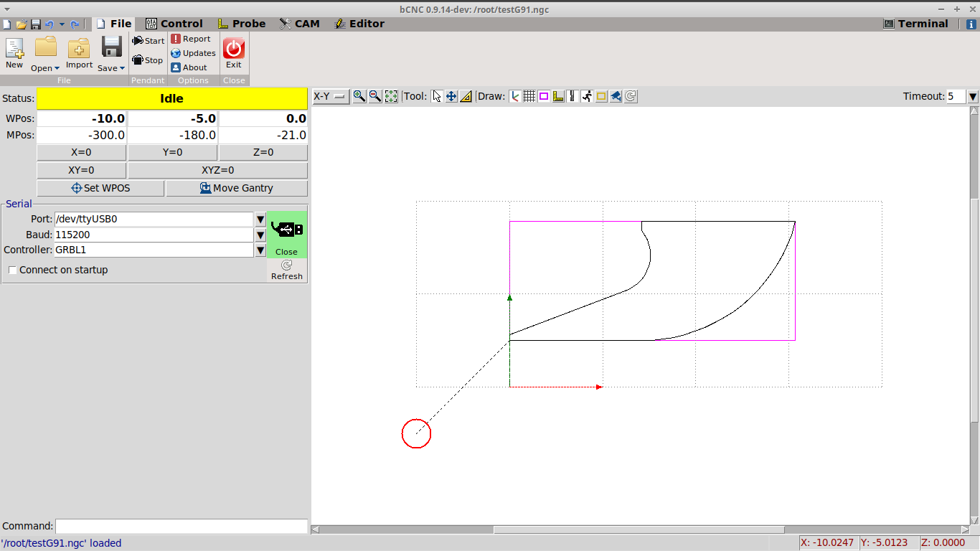
Task: Click the Move Gantry button
Action: 237,188
